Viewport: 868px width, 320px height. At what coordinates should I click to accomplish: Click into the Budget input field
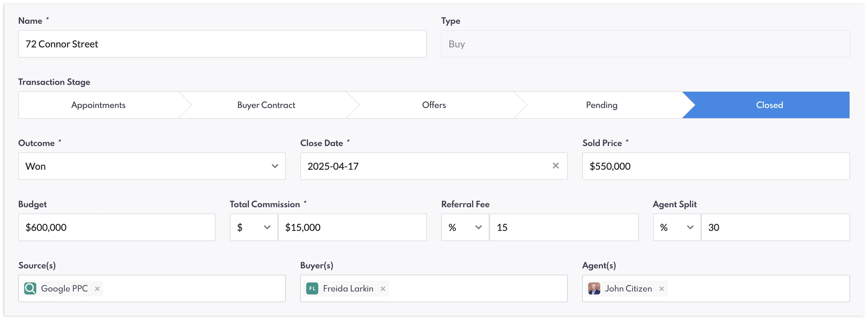tap(116, 227)
